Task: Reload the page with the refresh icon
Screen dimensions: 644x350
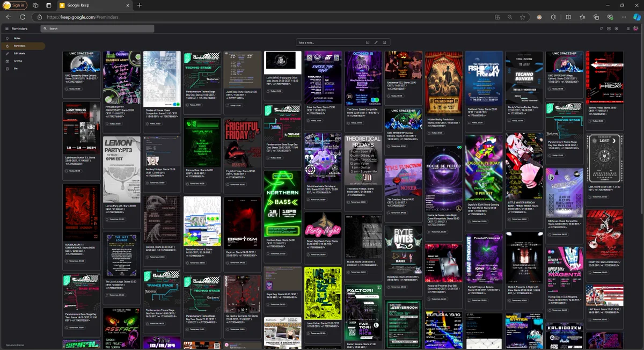Action: (x=23, y=17)
